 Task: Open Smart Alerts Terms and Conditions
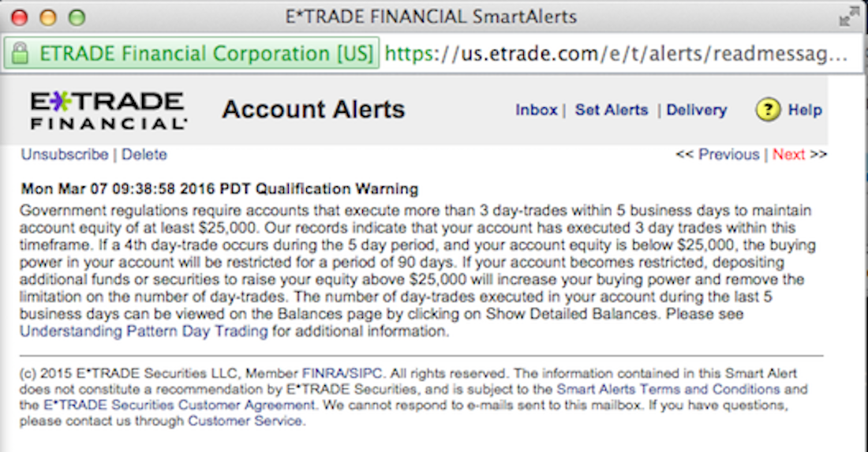click(x=668, y=390)
